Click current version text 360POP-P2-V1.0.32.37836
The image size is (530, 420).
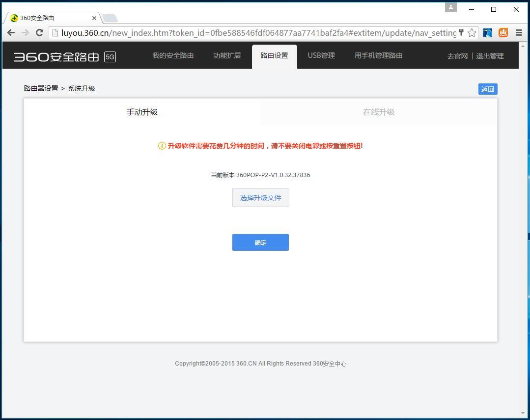point(273,175)
